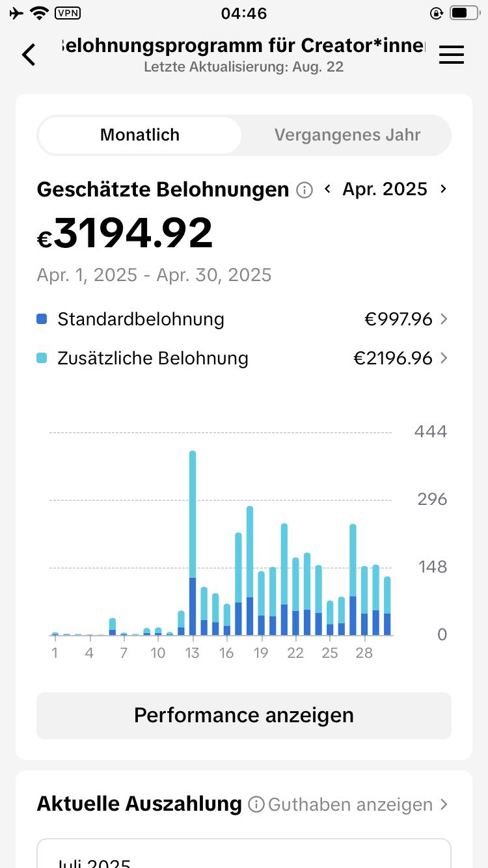
Task: Switch to Vergangenes Jahr view
Action: (x=347, y=135)
